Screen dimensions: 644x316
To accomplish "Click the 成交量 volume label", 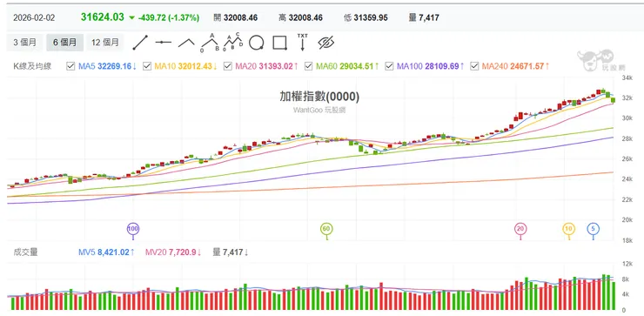I will tap(25, 252).
